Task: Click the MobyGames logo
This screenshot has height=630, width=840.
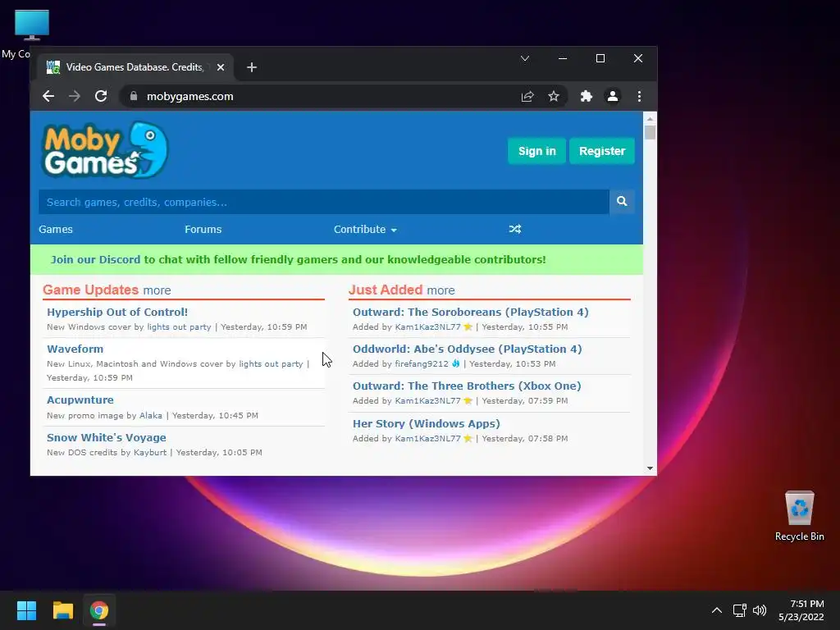Action: (x=105, y=150)
